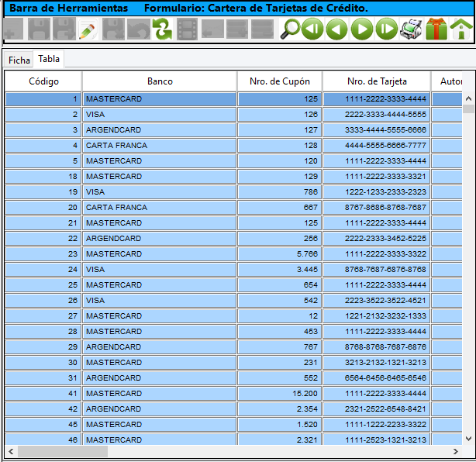The width and height of the screenshot is (476, 462).
Task: Click the green home icon
Action: (x=461, y=30)
